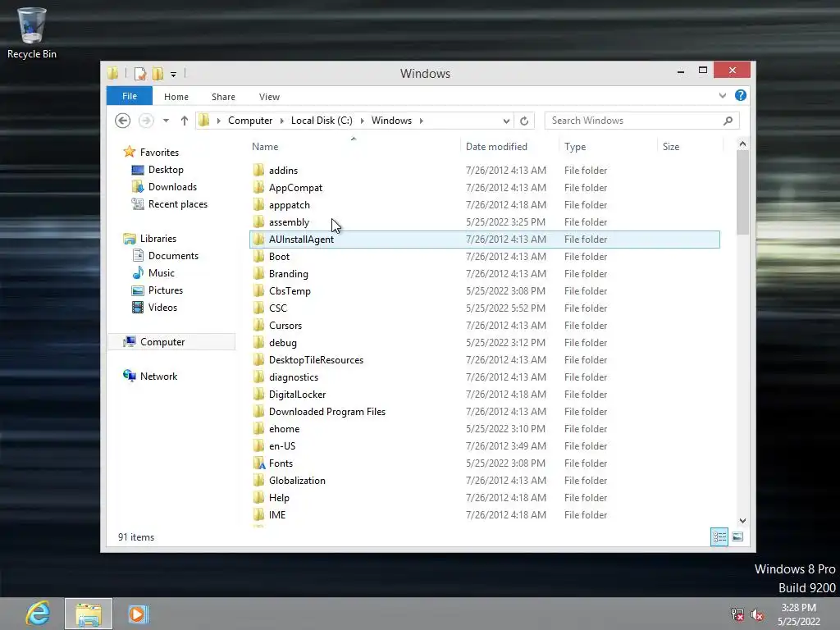Select the CbsTemp folder icon
This screenshot has height=630, width=840.
point(258,291)
